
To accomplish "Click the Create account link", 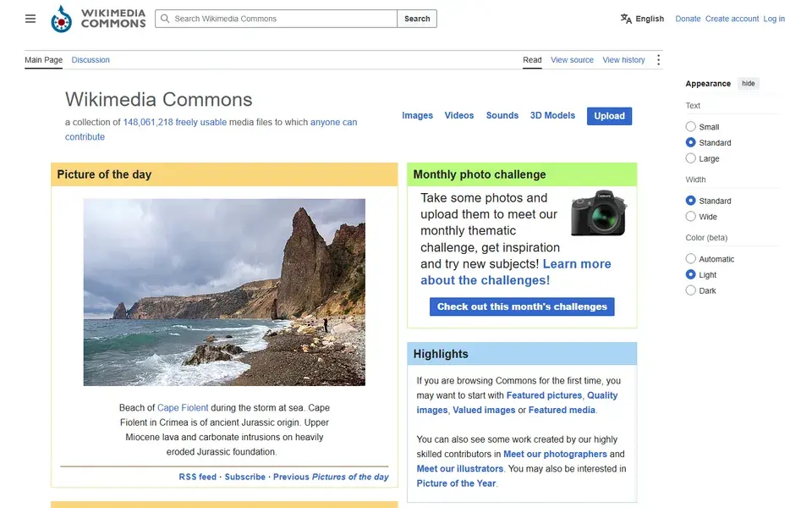I will [x=732, y=19].
